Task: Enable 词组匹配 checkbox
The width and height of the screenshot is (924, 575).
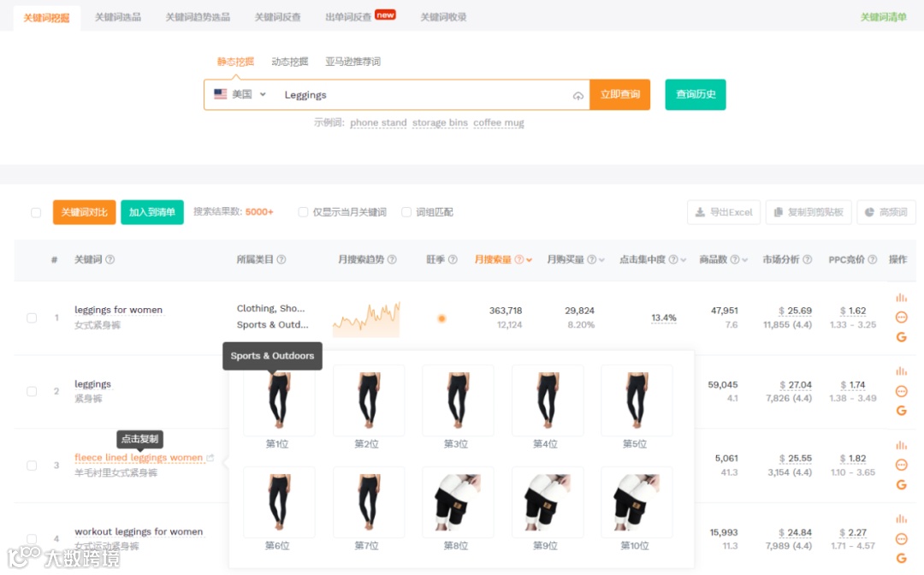Action: tap(406, 212)
